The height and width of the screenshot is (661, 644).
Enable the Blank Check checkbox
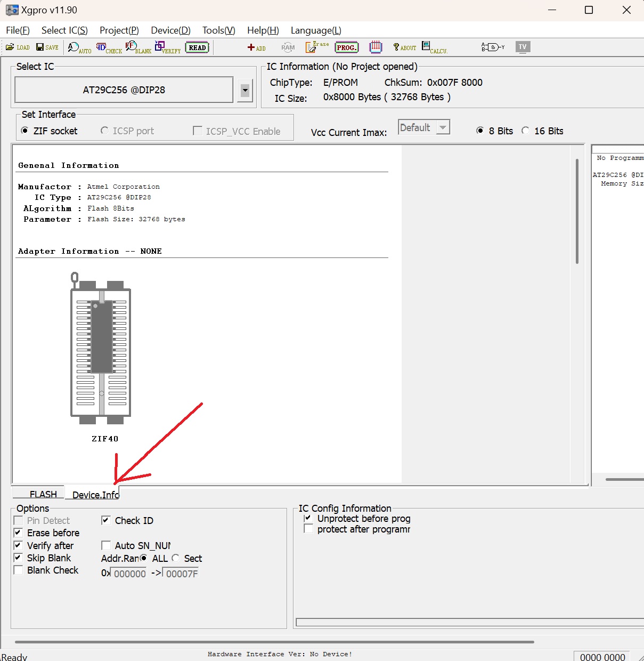(x=18, y=570)
